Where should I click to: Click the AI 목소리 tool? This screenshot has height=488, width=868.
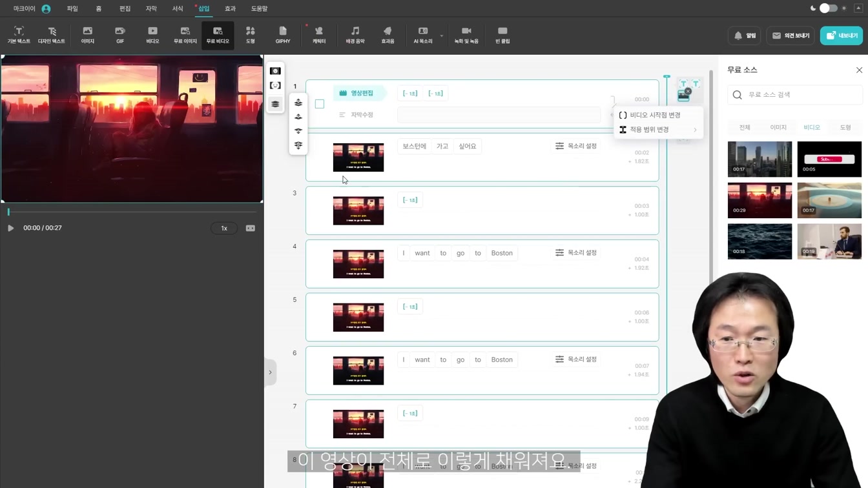tap(423, 35)
